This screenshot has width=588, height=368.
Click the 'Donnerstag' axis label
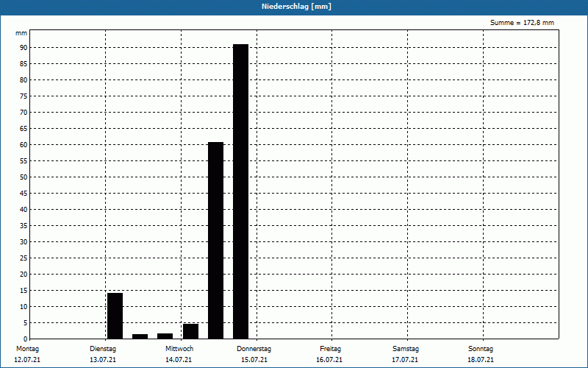click(254, 349)
